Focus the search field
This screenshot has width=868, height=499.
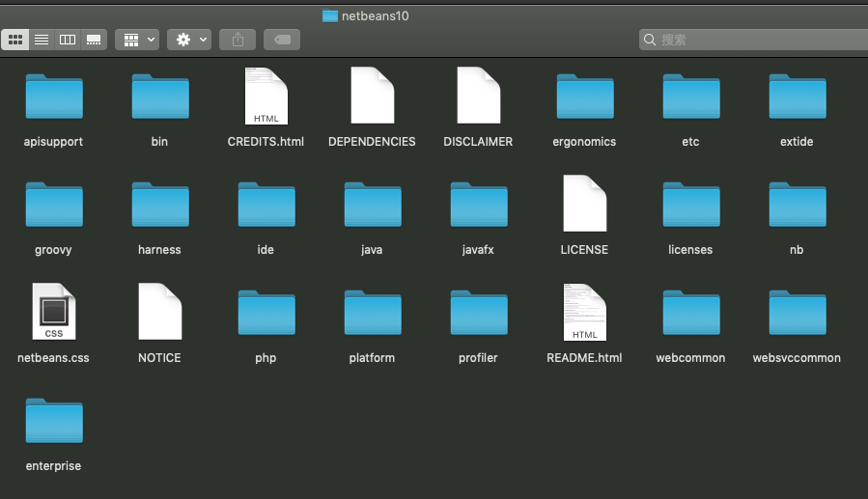[x=753, y=40]
